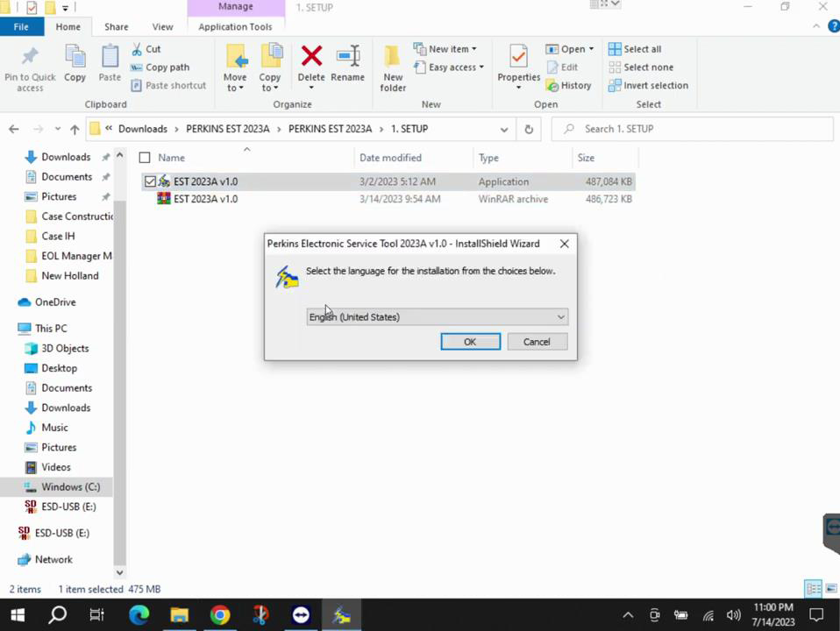Launch Google Chrome from taskbar

(219, 615)
